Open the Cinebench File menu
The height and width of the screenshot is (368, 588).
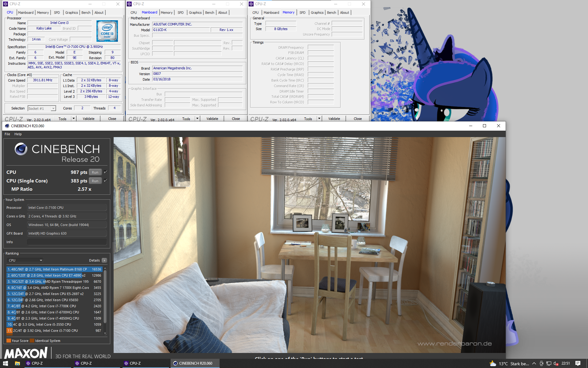(7, 134)
